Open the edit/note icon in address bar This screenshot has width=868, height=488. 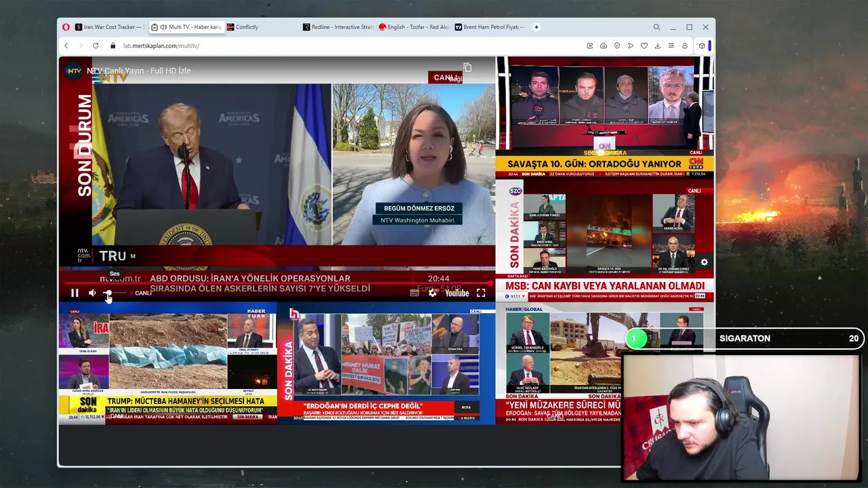tap(590, 45)
